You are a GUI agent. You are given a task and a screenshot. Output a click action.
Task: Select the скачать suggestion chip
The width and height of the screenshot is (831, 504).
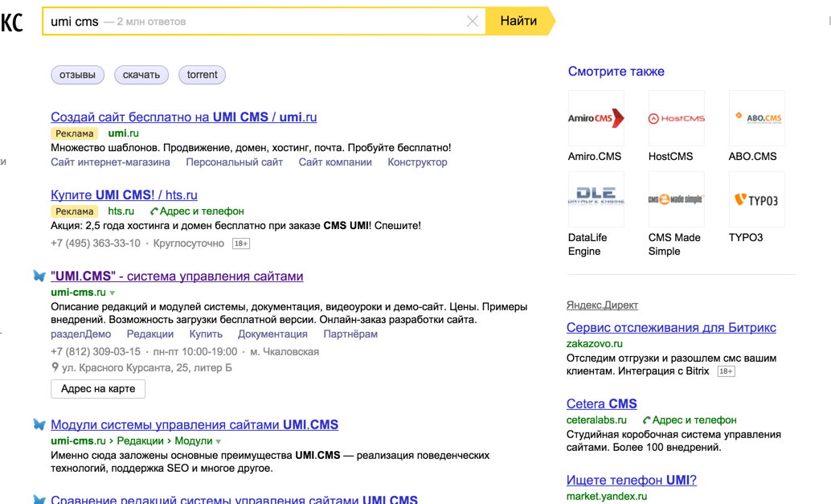(x=141, y=75)
